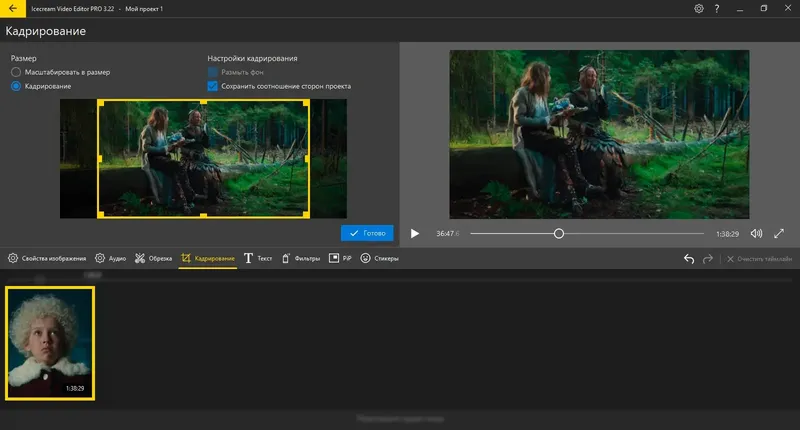Uncheck Сохранить соотношение сторон проекта checkbox
The image size is (800, 430).
212,87
